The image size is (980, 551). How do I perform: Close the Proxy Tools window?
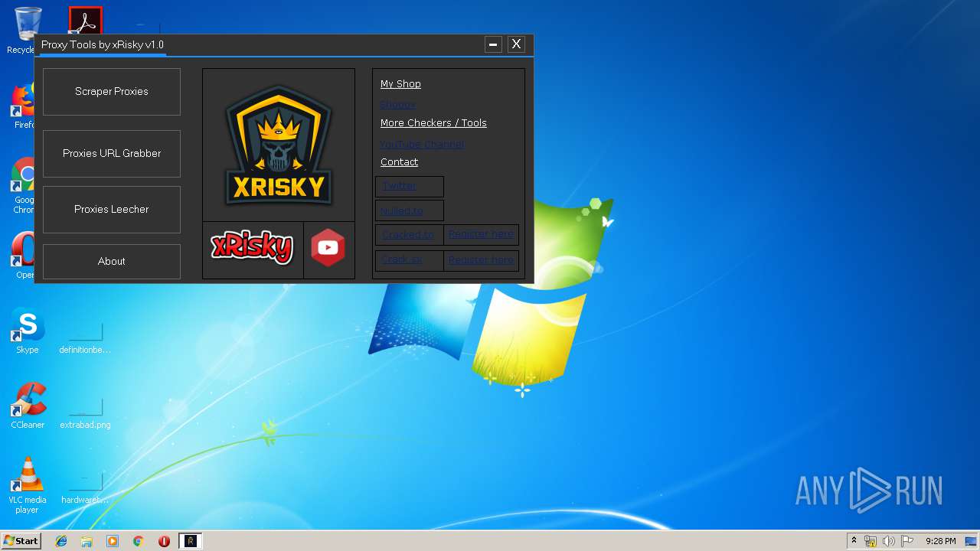click(x=517, y=44)
